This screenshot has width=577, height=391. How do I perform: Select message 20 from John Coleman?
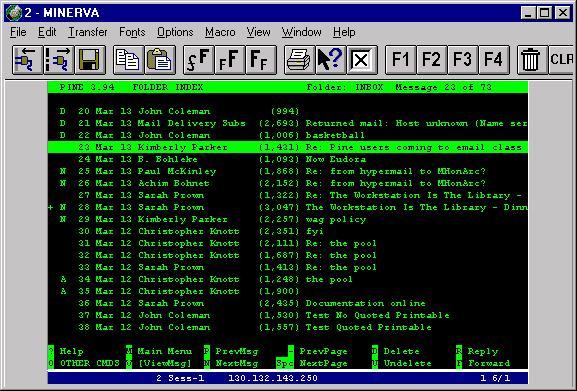[x=288, y=111]
